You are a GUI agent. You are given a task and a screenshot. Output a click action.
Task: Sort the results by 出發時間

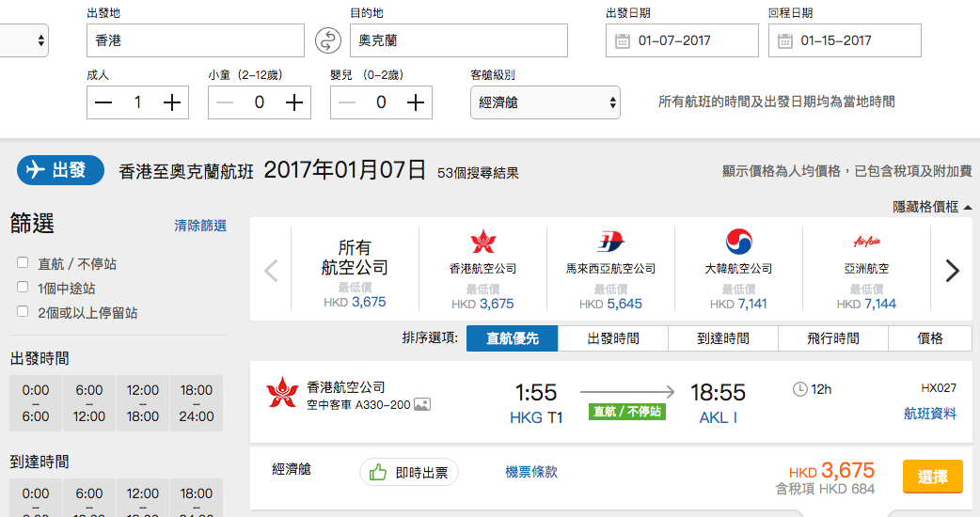[x=613, y=338]
